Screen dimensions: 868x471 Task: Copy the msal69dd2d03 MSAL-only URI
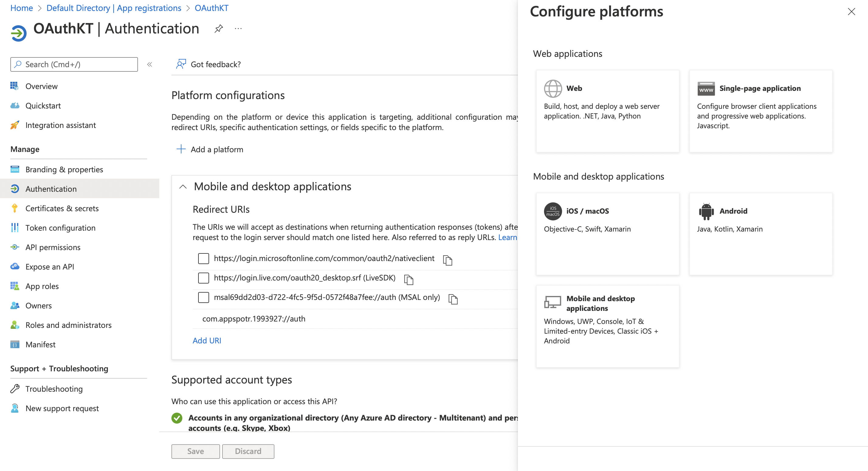(x=453, y=299)
